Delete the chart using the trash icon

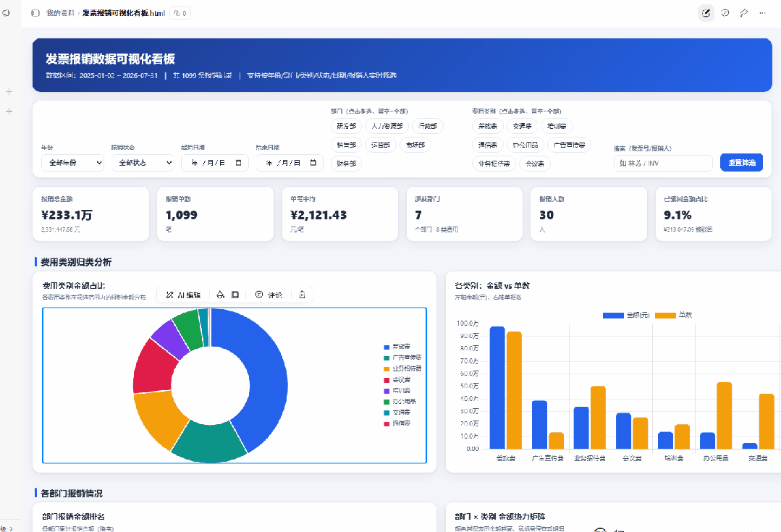[x=302, y=295]
